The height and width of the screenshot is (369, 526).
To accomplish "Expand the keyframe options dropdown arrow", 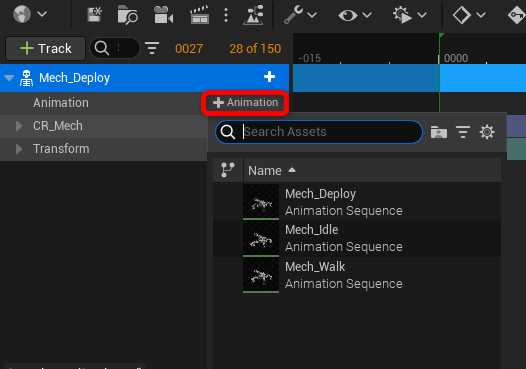I will [x=481, y=15].
